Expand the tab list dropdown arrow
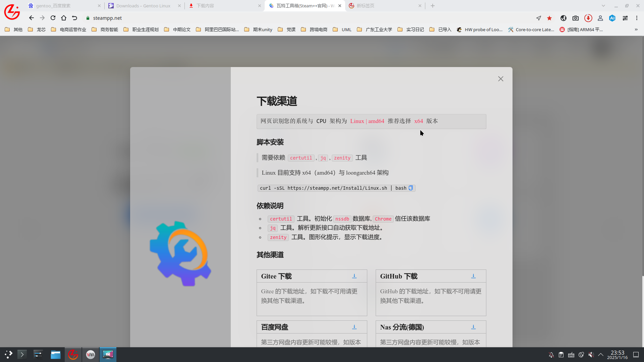The width and height of the screenshot is (644, 362). pos(603,6)
